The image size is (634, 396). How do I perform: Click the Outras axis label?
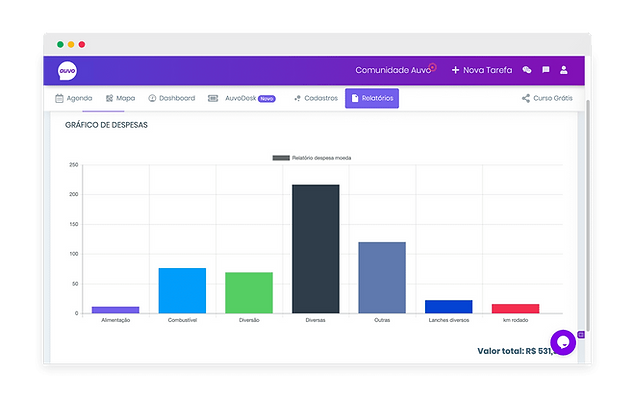[382, 320]
